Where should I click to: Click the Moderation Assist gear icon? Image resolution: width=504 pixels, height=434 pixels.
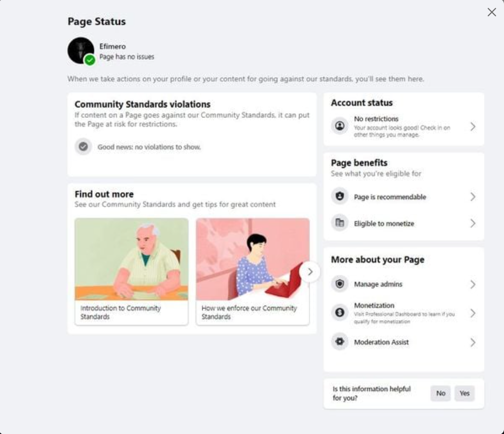coord(340,342)
